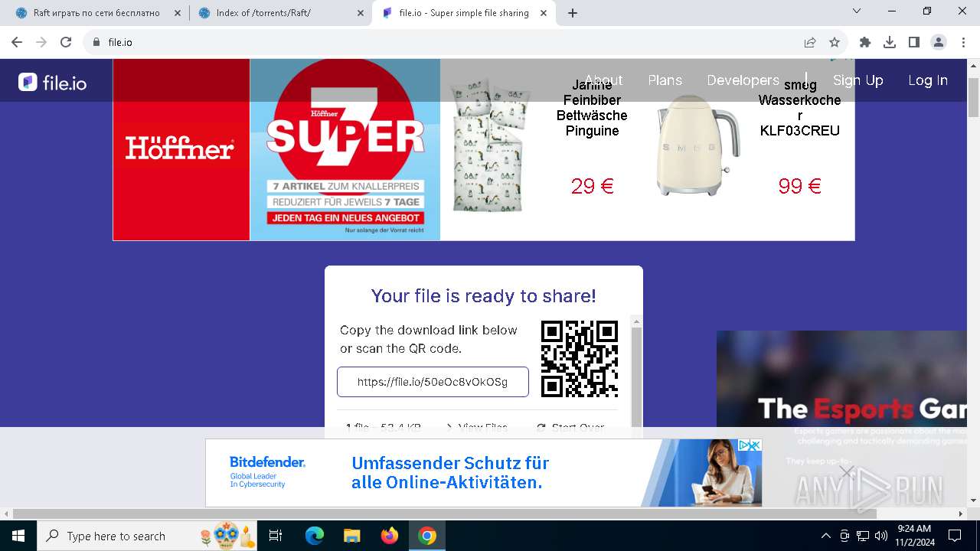Select the download link https://file.io/50eOc8vOkOSg
This screenshot has width=980, height=551.
(433, 382)
